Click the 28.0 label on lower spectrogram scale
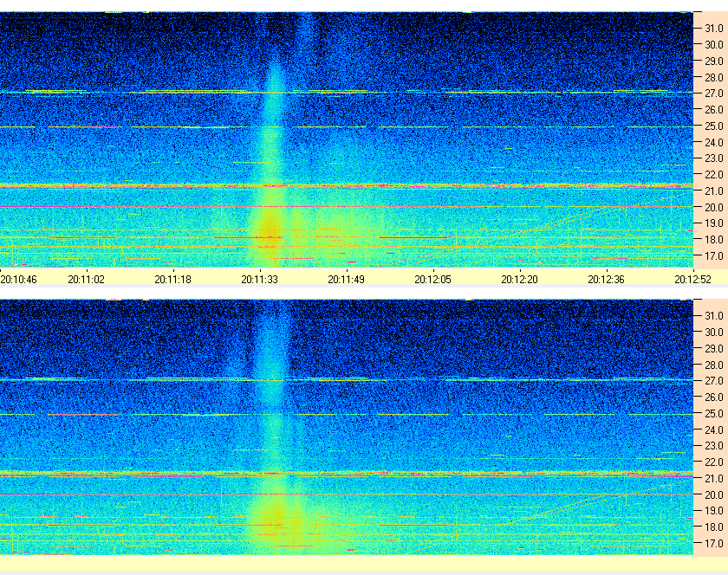Viewport: 728px width, 575px height. click(714, 365)
